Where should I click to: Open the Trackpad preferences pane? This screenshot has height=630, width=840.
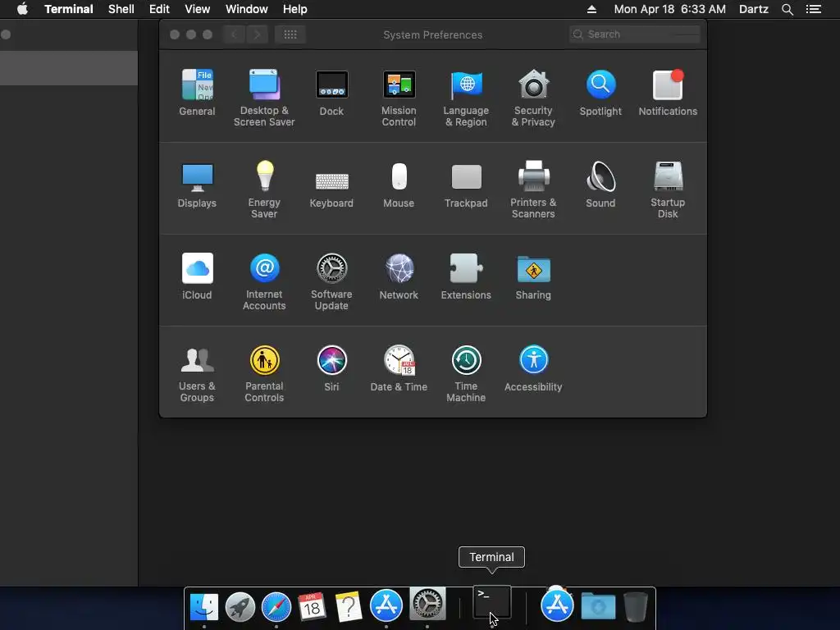(x=466, y=185)
